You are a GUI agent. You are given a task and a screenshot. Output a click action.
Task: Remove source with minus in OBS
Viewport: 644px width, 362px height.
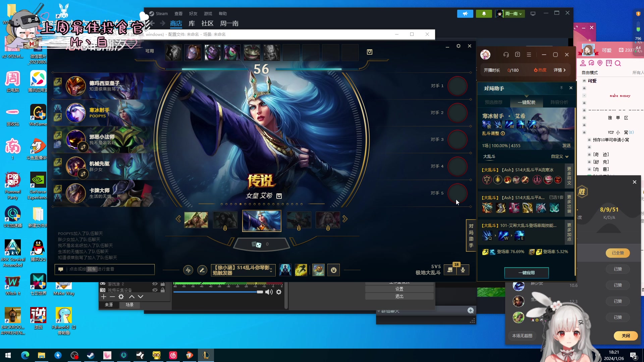(x=112, y=297)
